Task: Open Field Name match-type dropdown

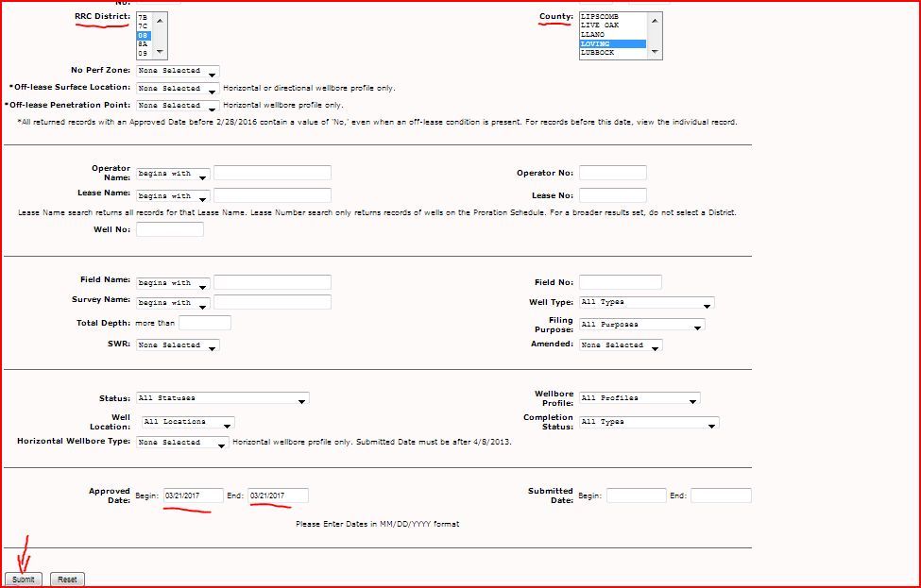Action: pyautogui.click(x=173, y=283)
